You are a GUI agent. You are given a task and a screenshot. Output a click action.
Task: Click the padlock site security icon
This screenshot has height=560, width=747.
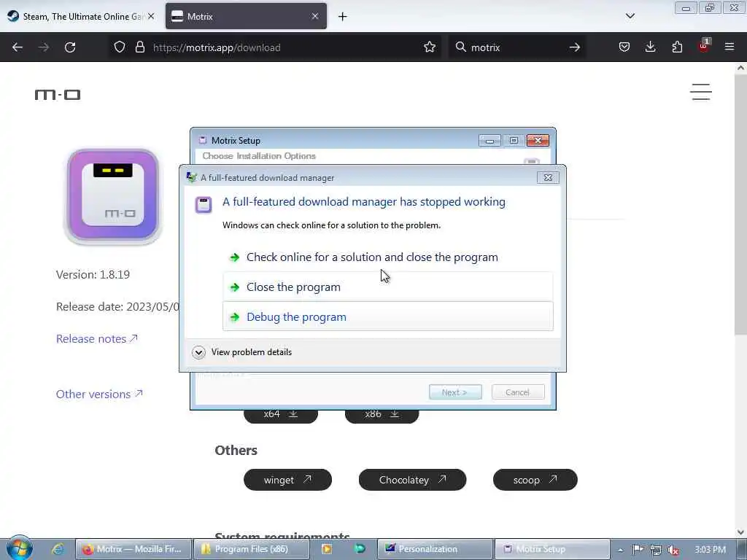pyautogui.click(x=139, y=47)
